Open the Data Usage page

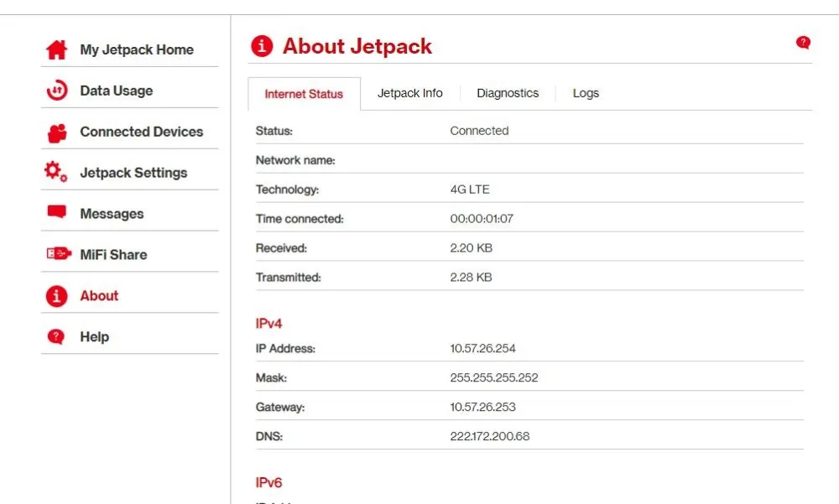coord(117,91)
